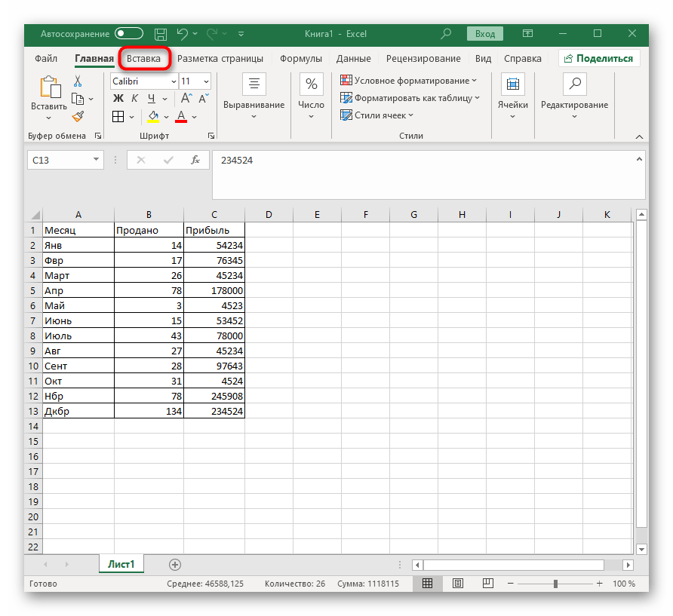Click the Поделиться button
This screenshot has width=673, height=616.
click(x=599, y=58)
